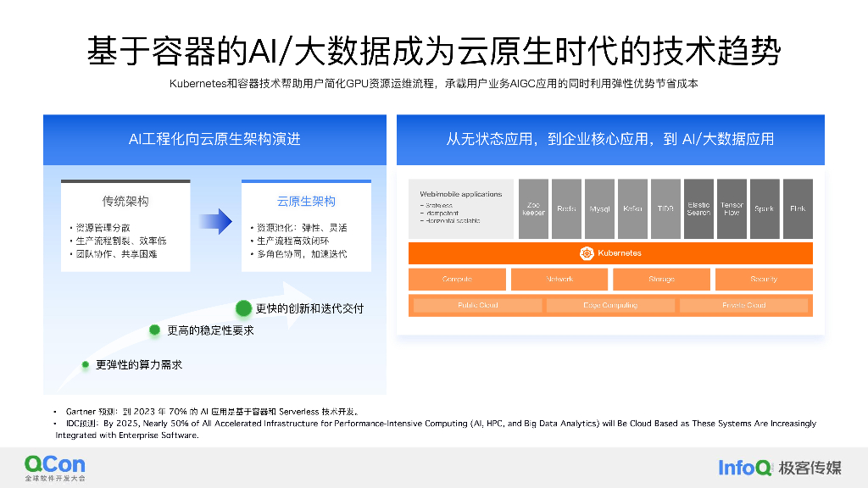Screen dimensions: 868x488
Task: Click the green dot beside 更快的创新和迭代交付
Action: click(243, 308)
